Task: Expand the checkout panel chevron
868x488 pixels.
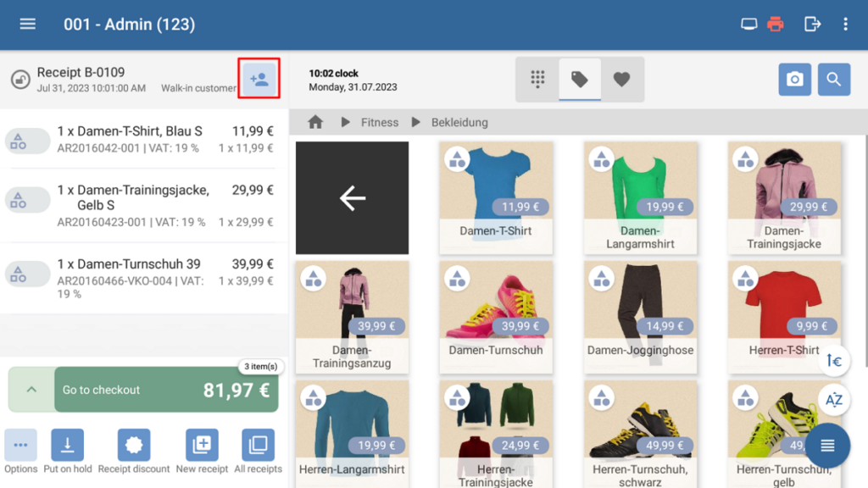Action: (31, 390)
